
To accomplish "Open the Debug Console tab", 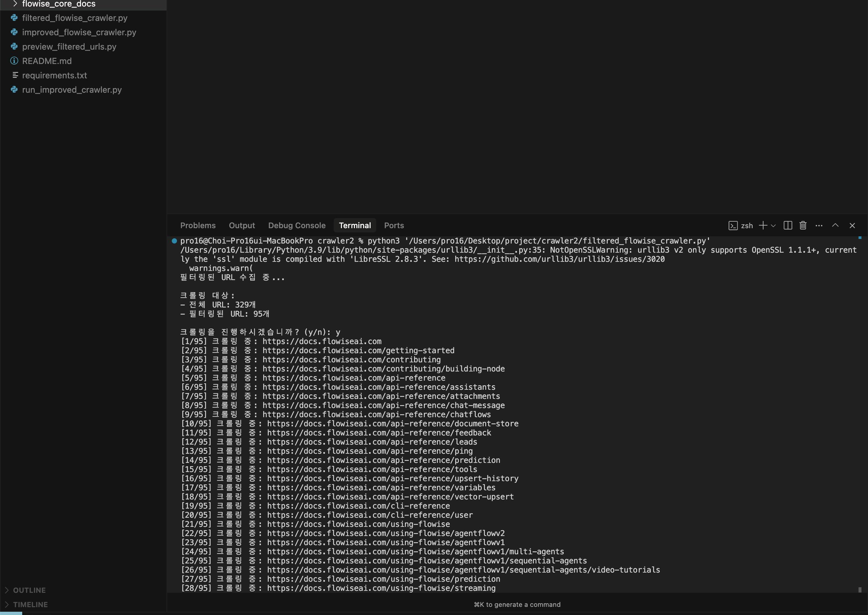I will [x=297, y=226].
